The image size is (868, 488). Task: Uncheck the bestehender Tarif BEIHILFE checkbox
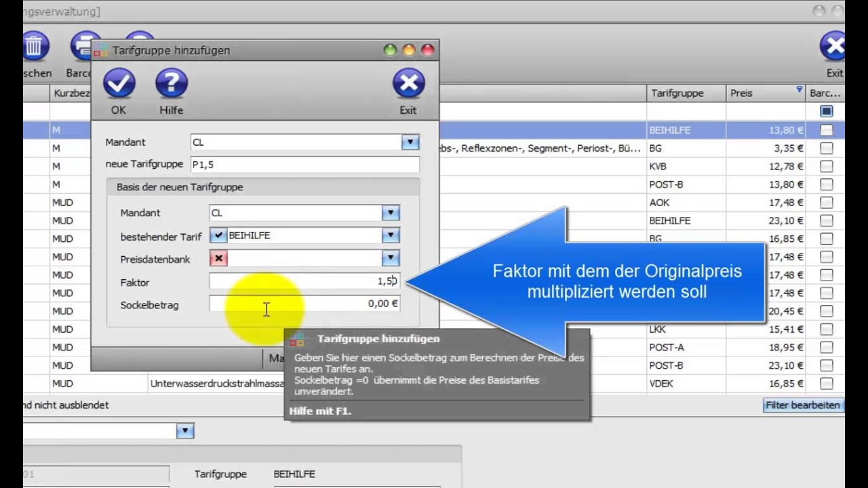(x=218, y=235)
